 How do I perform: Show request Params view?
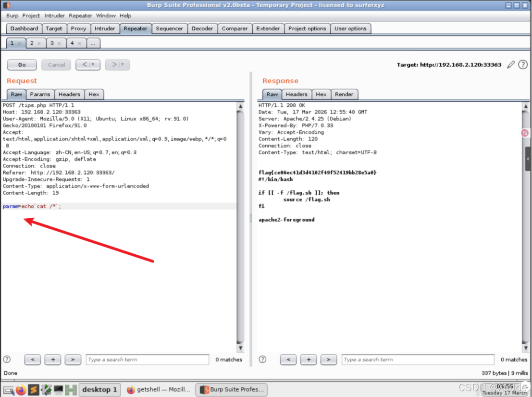[40, 94]
